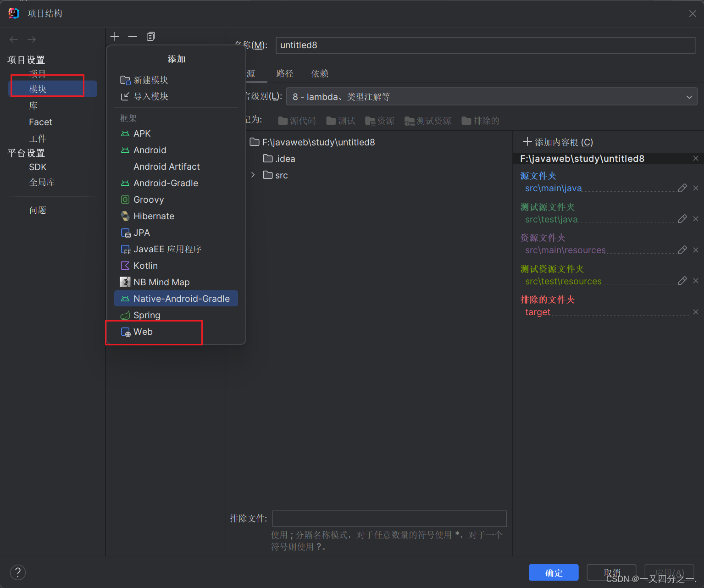The image size is (704, 588).
Task: Click the module name field untitled8
Action: [x=486, y=45]
